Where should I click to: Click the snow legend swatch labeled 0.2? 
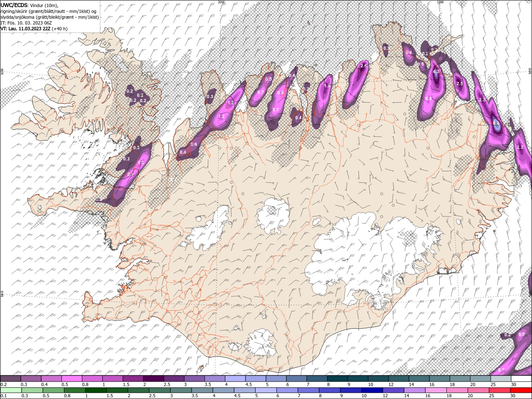pos(11,379)
